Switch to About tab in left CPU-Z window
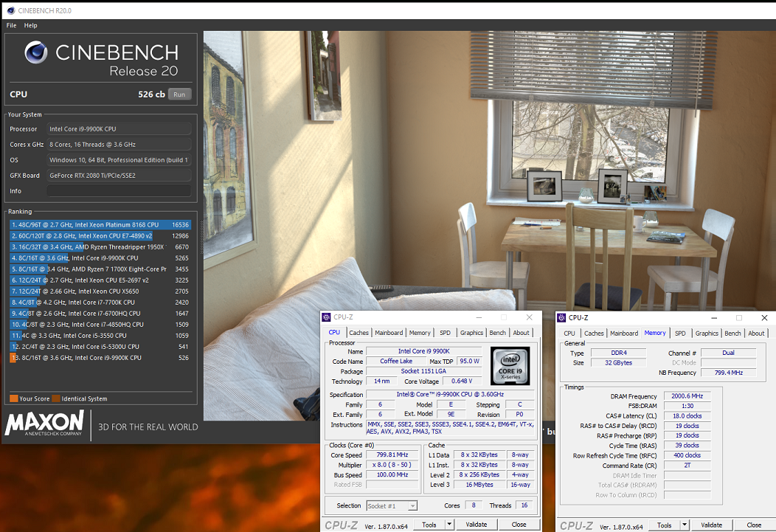Viewport: 776px width, 532px height. (x=521, y=333)
